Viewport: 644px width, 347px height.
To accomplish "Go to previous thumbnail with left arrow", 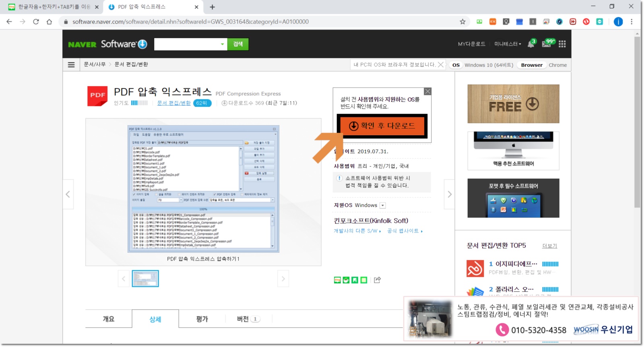I will tap(124, 279).
